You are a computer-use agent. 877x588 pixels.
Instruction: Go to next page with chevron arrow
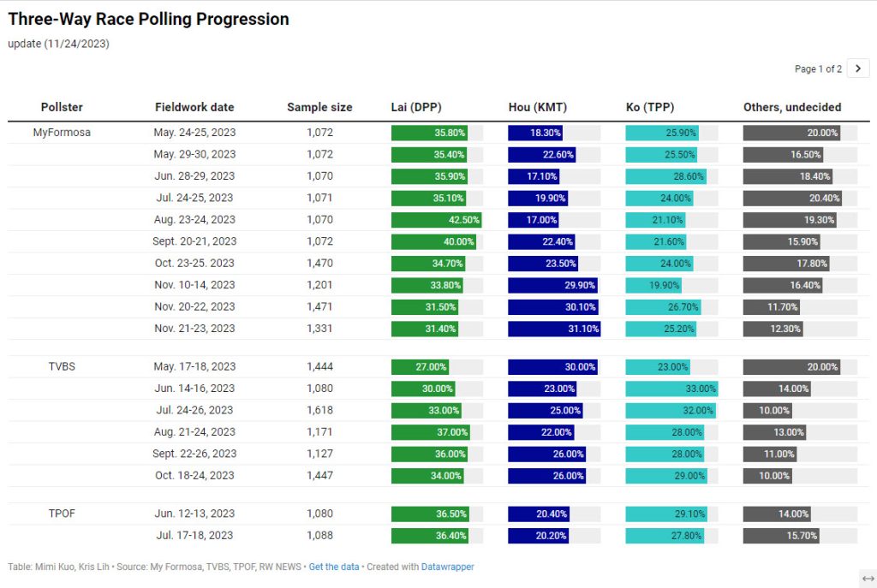click(x=858, y=68)
